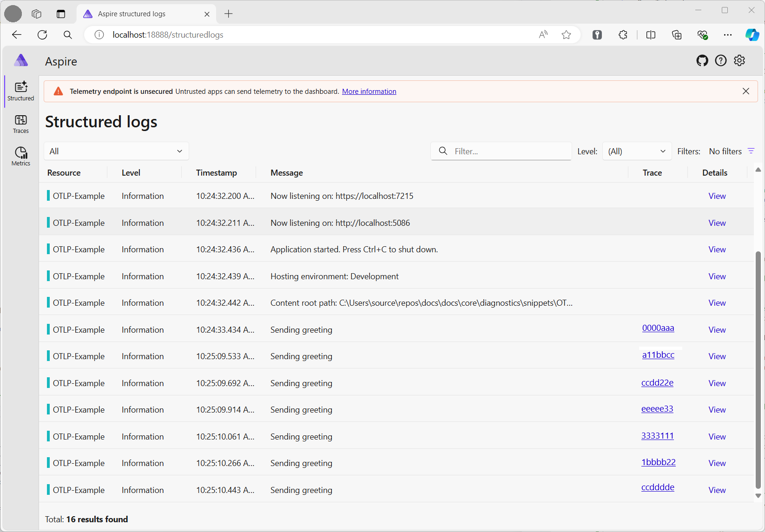Refresh the browser page
The height and width of the screenshot is (532, 765).
(42, 35)
